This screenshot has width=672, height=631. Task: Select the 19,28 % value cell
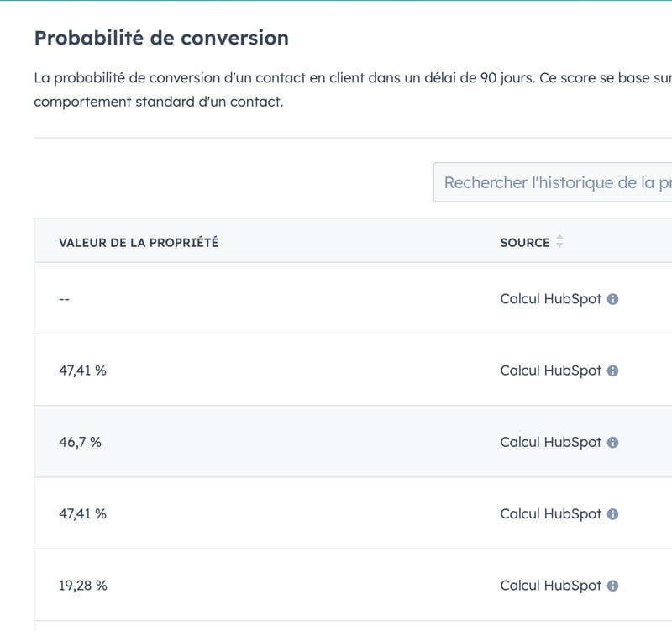(82, 585)
